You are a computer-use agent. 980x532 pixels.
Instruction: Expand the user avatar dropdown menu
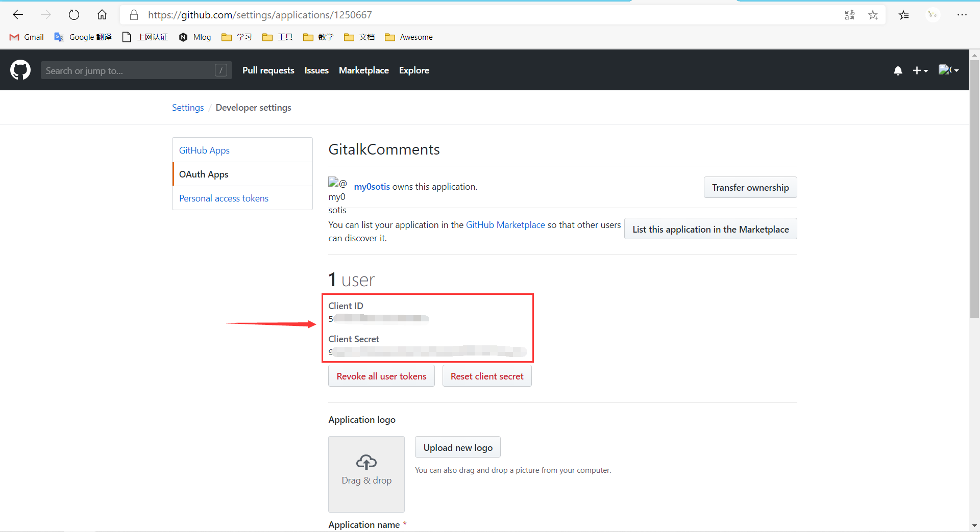949,70
